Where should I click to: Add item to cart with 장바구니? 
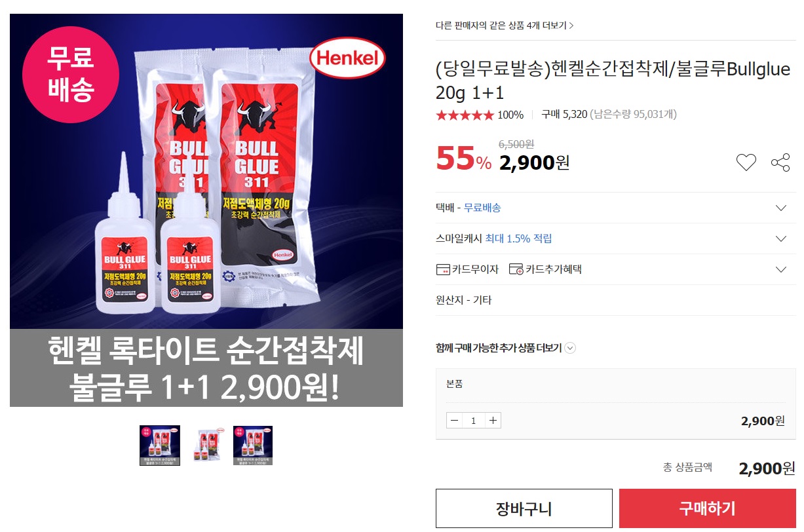[x=524, y=508]
